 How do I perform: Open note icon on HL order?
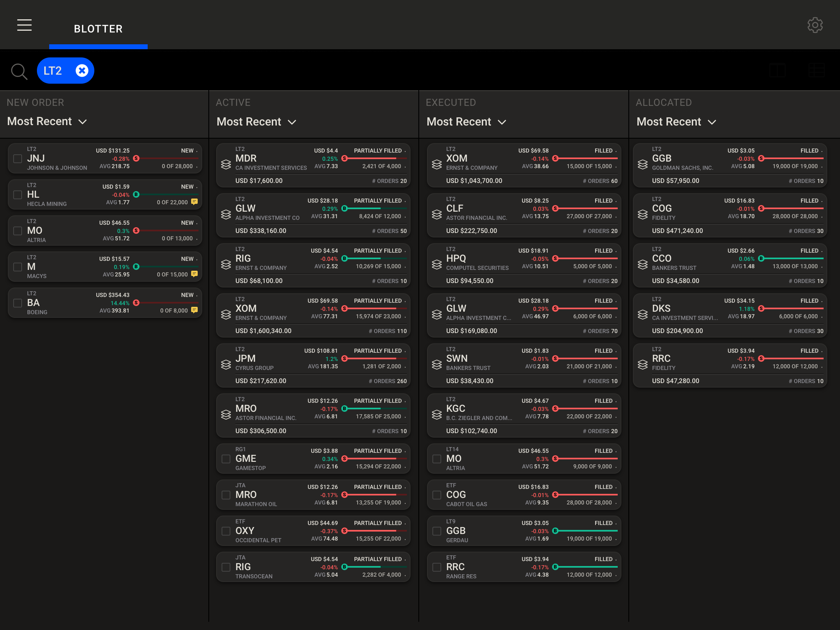pos(194,202)
